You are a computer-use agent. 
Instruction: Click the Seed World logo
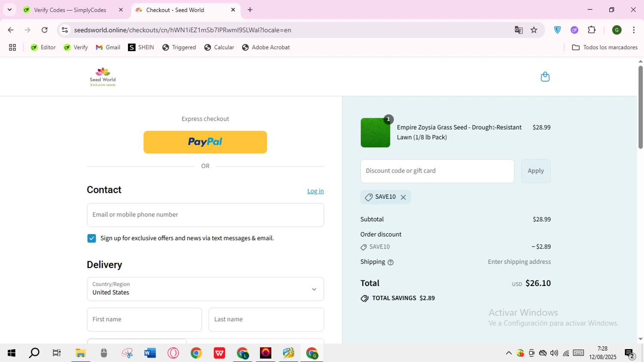[x=103, y=77]
